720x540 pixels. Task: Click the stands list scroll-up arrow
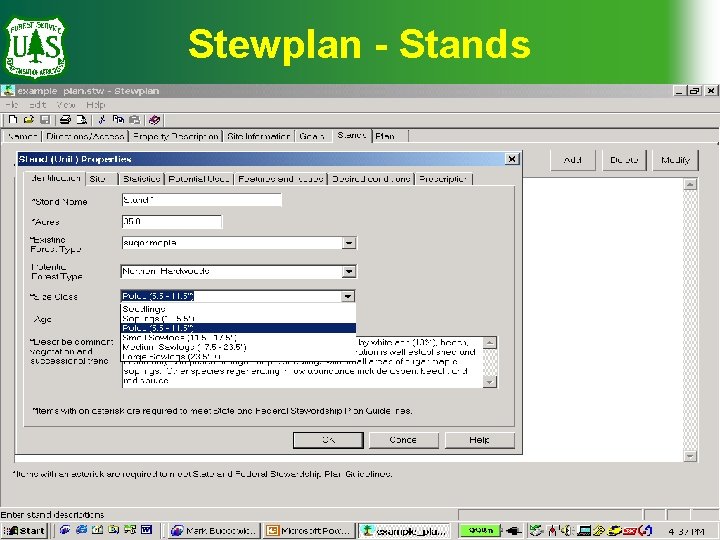pyautogui.click(x=690, y=185)
